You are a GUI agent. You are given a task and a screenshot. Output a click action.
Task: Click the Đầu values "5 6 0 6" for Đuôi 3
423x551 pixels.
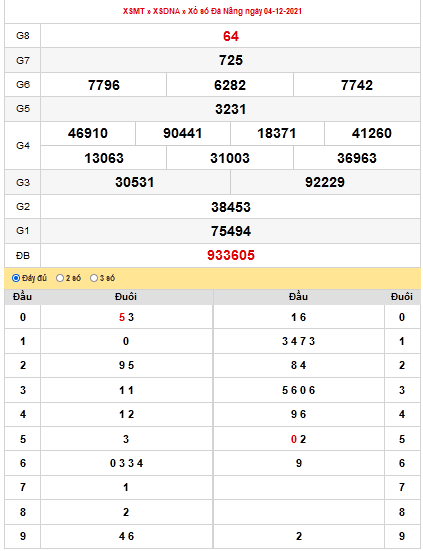click(298, 390)
